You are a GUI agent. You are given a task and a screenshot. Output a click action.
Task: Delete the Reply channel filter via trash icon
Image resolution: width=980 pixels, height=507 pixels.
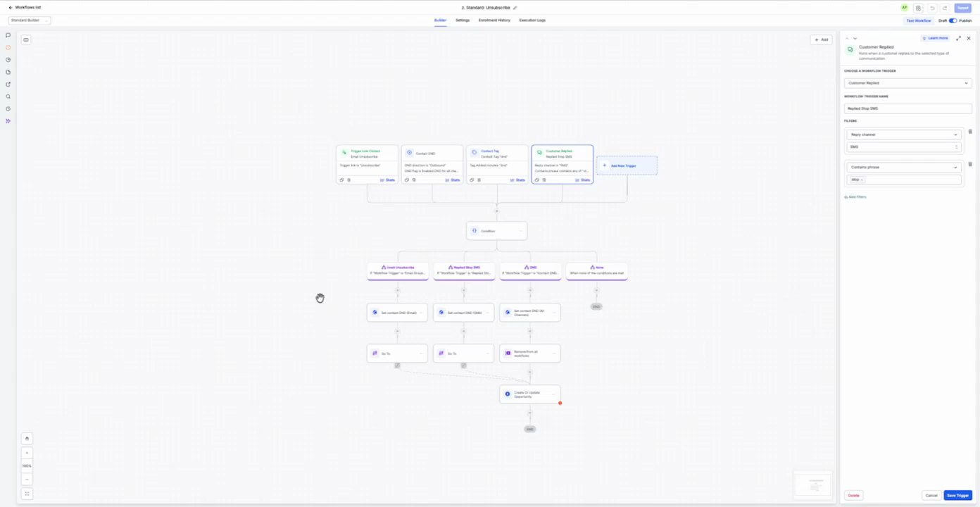tap(970, 132)
